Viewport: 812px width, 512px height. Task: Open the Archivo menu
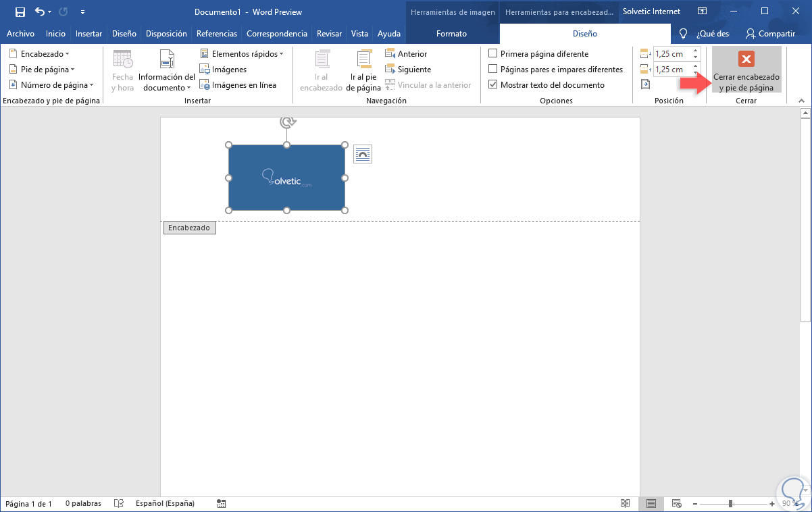[20, 34]
